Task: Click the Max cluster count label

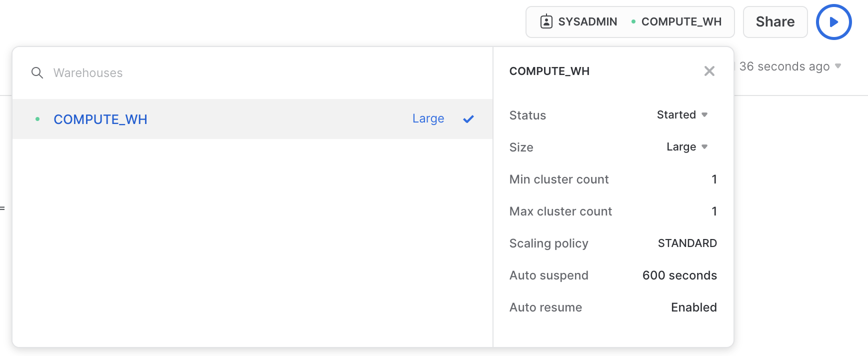Action: pyautogui.click(x=560, y=211)
